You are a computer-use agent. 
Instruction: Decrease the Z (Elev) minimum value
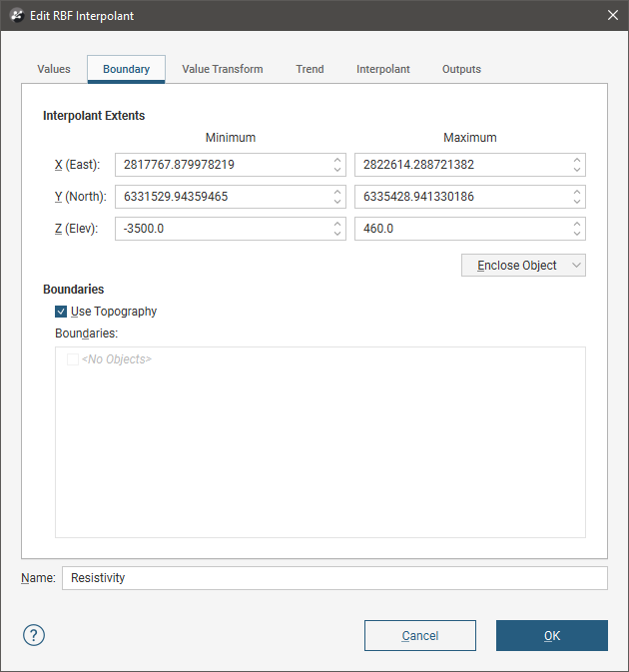click(x=337, y=234)
